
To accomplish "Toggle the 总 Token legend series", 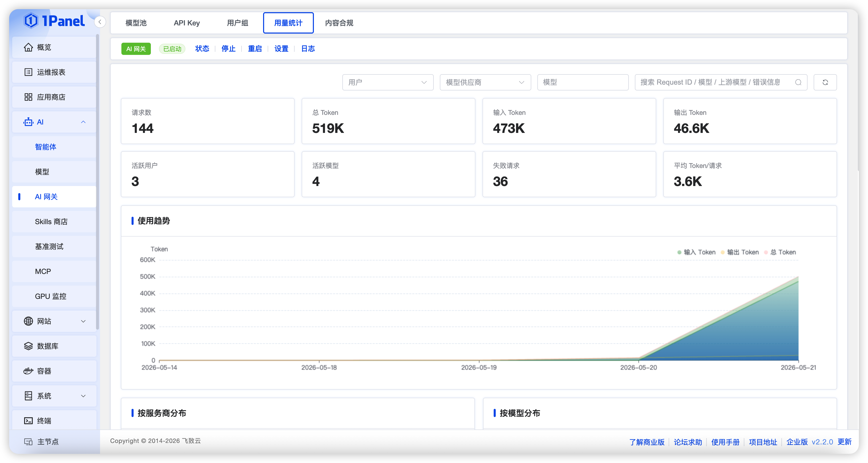I will [x=780, y=252].
